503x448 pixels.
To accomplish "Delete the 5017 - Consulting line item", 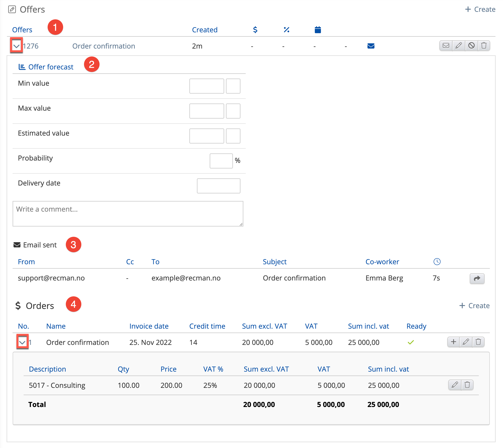I will [467, 385].
